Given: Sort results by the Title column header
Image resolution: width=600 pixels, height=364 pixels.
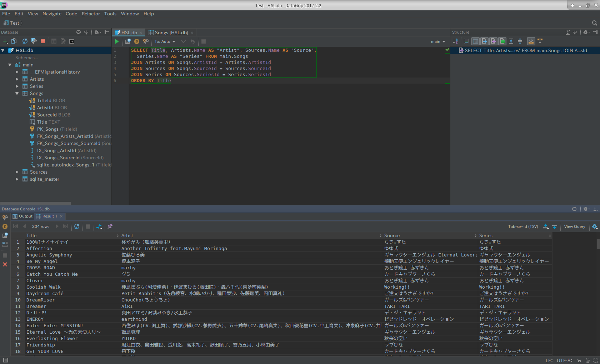Looking at the screenshot, I should [72, 235].
